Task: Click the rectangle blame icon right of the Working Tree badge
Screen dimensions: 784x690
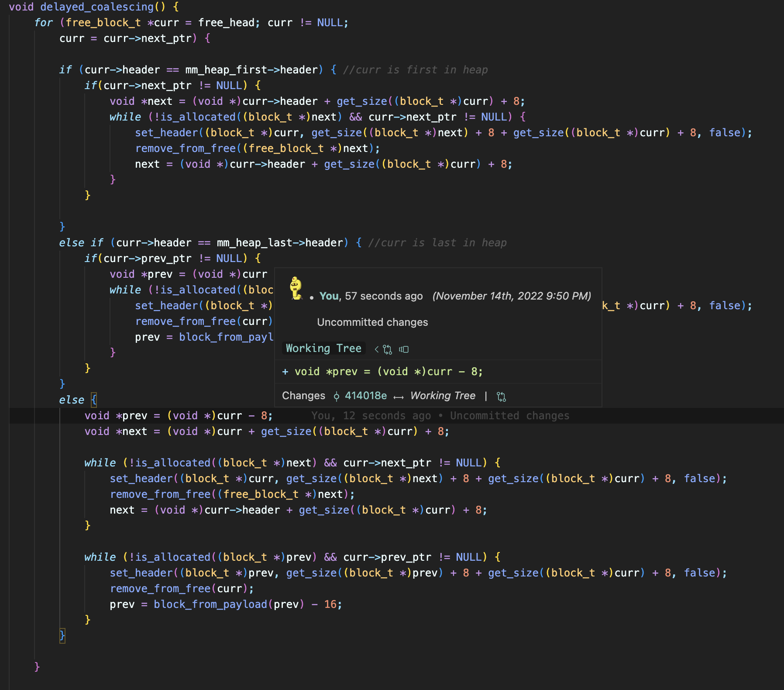Action: tap(404, 349)
